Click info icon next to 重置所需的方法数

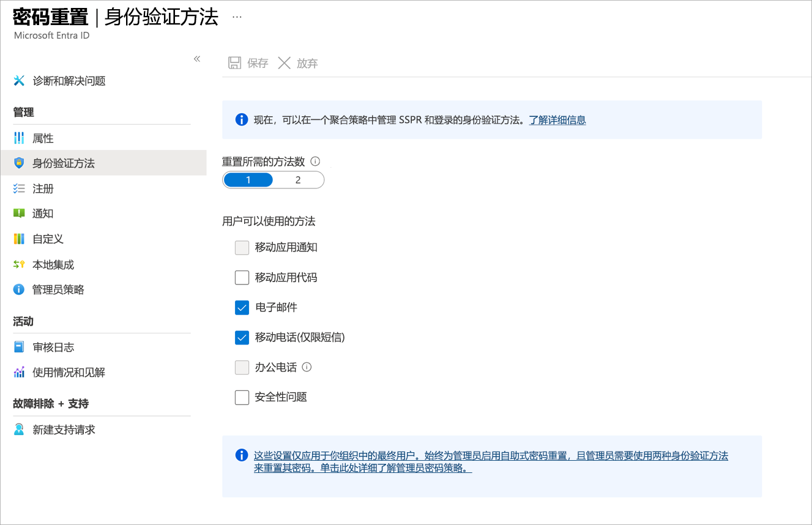(316, 162)
